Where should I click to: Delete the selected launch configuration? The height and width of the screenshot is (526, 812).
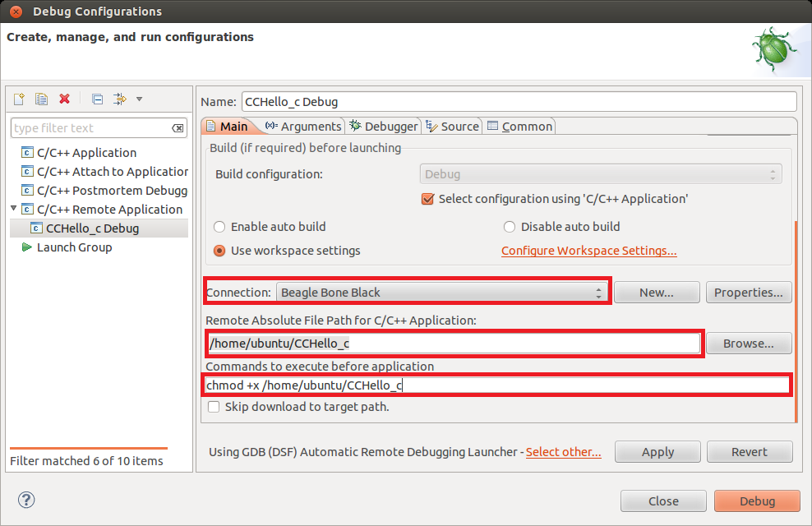65,99
